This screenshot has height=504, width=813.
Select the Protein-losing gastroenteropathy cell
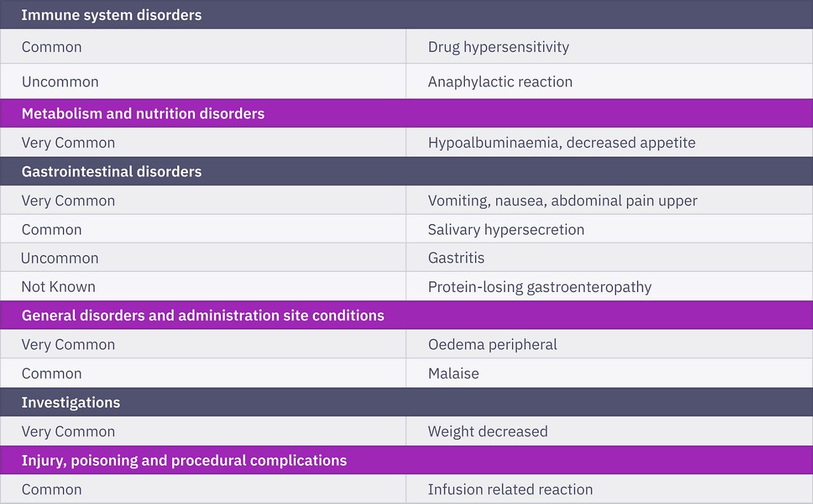point(610,287)
